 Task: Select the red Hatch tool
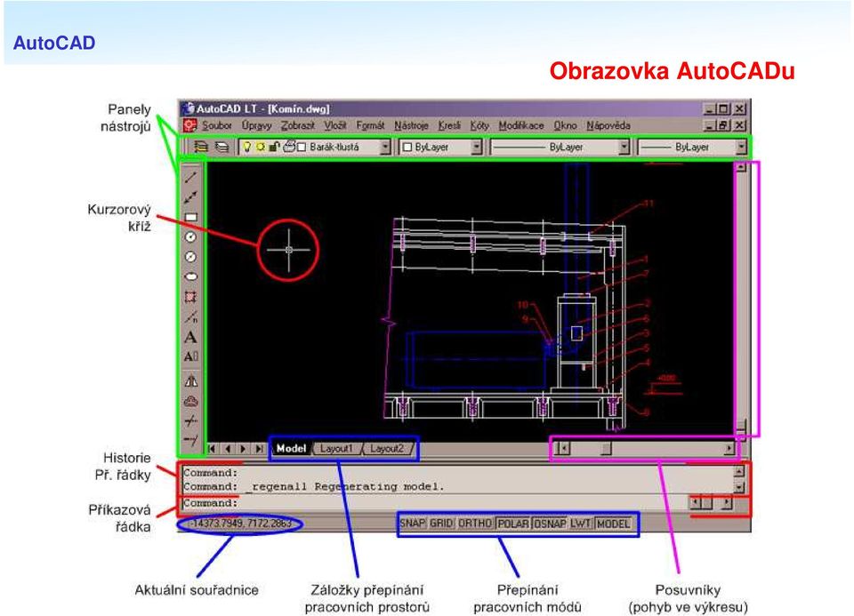(x=190, y=297)
